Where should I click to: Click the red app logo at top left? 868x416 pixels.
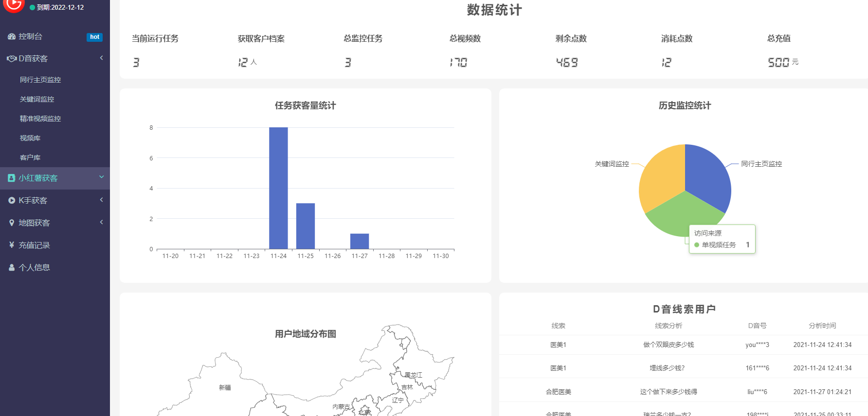[14, 5]
